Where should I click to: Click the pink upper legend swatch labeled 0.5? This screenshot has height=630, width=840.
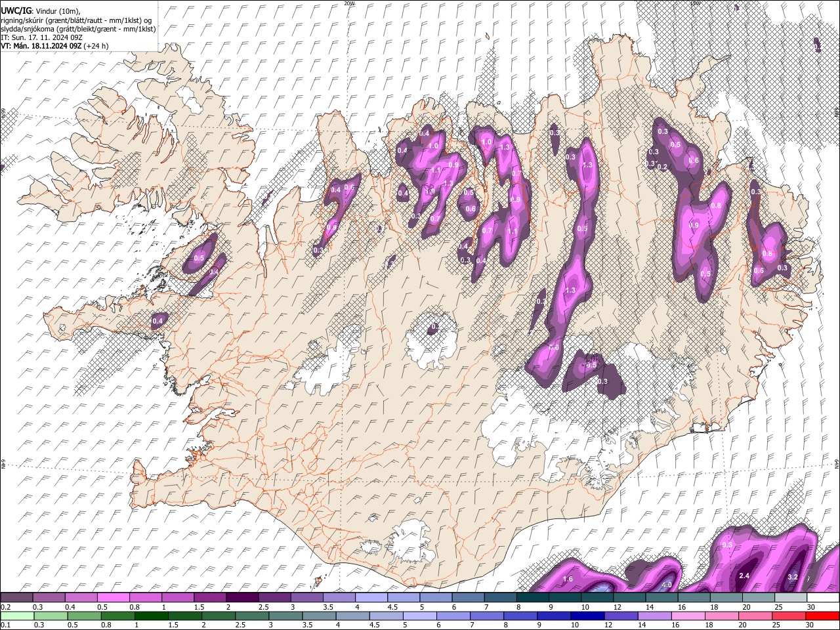click(x=113, y=597)
